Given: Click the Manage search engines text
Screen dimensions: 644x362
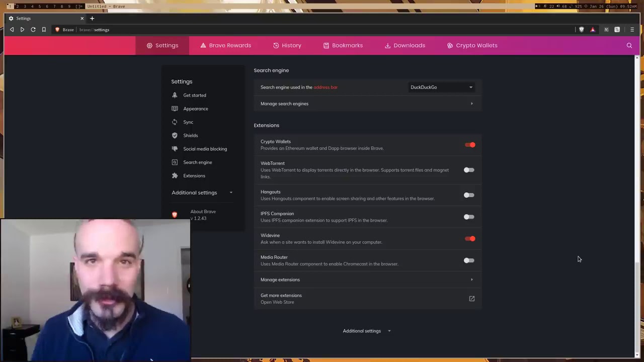Looking at the screenshot, I should coord(284,104).
